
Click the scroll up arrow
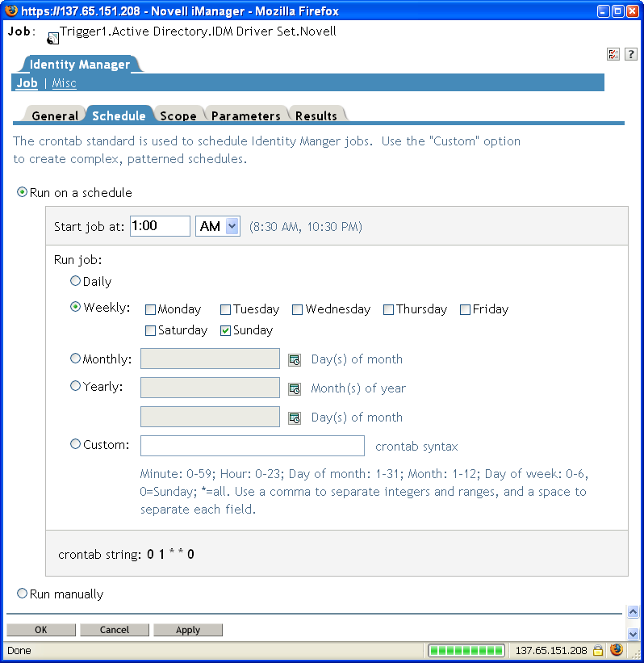(633, 612)
